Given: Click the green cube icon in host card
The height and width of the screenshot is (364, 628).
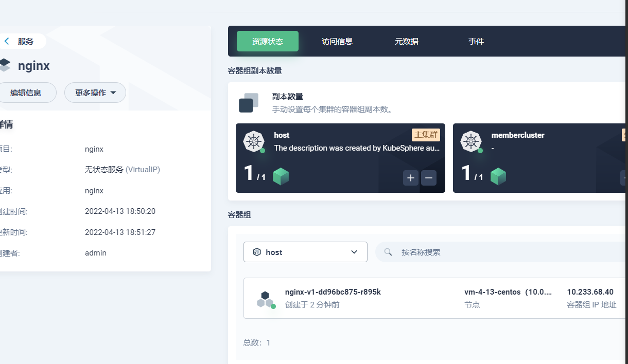Looking at the screenshot, I should pos(281,176).
